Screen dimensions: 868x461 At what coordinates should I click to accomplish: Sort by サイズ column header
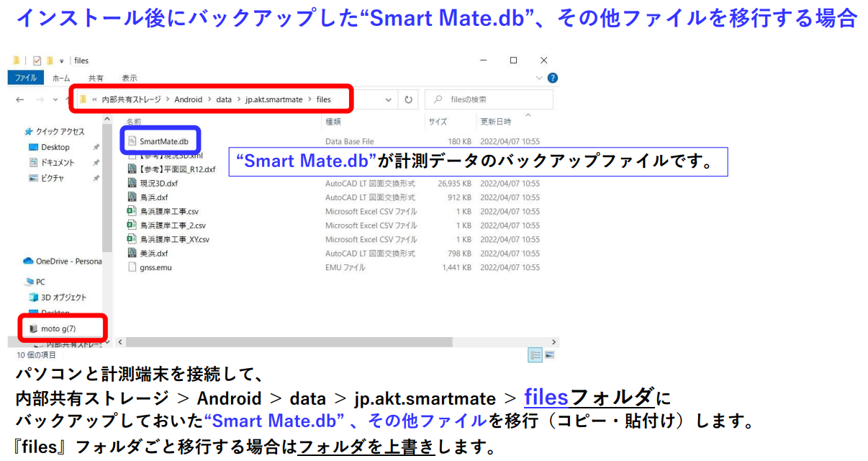pos(438,122)
